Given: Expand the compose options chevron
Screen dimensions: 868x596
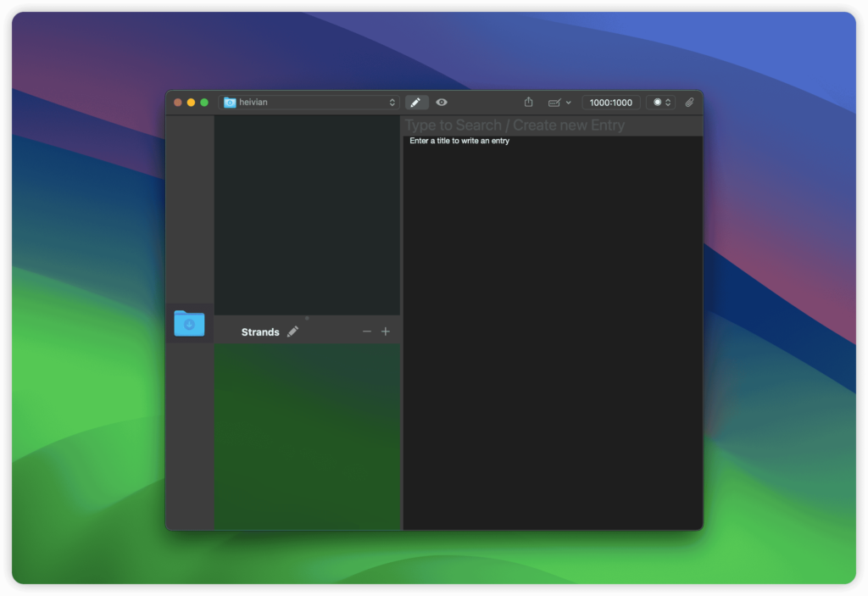Looking at the screenshot, I should point(568,102).
